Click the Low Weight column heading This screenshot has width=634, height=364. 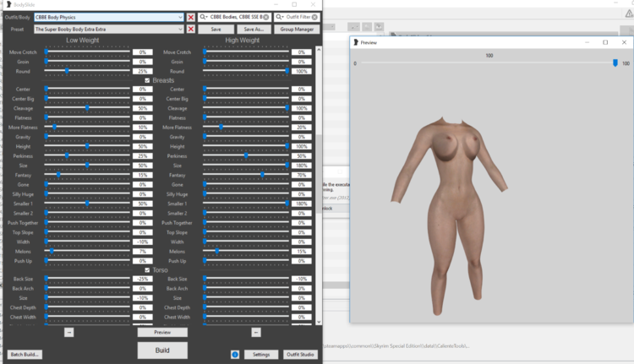(x=83, y=40)
